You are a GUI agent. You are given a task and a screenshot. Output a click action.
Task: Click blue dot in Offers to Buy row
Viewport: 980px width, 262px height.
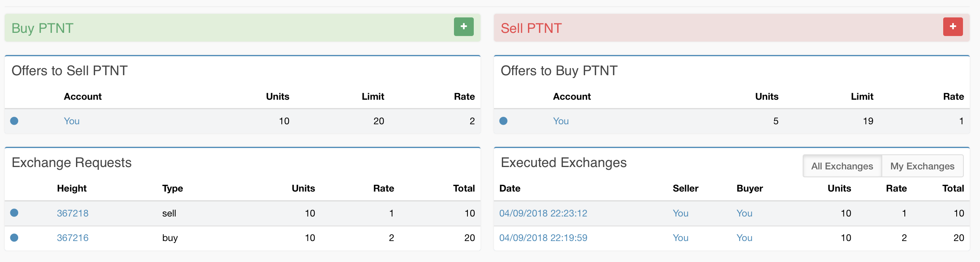pyautogui.click(x=503, y=121)
